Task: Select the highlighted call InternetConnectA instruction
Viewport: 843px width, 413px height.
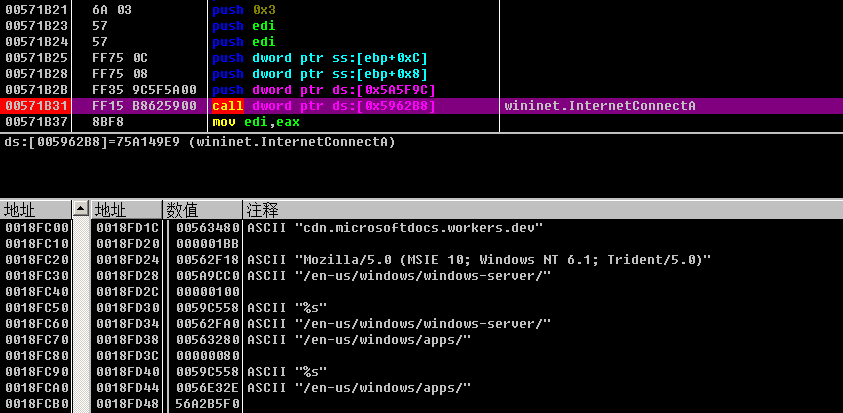Action: (x=324, y=106)
